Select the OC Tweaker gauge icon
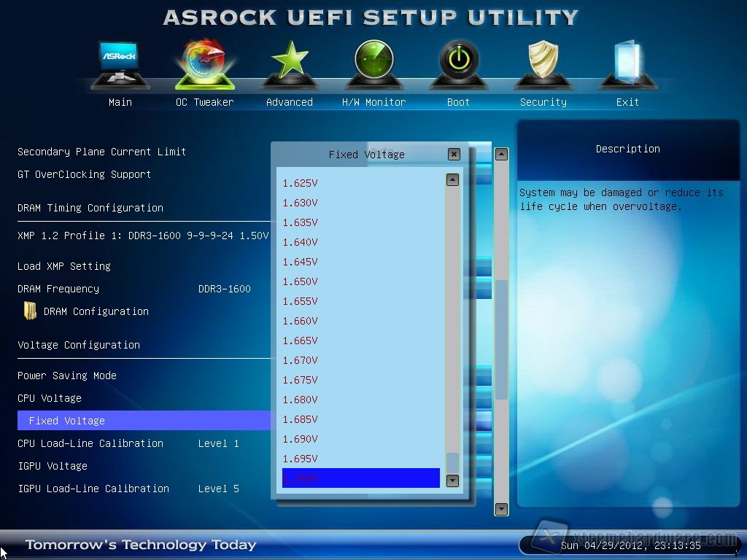747x560 pixels. pos(204,66)
